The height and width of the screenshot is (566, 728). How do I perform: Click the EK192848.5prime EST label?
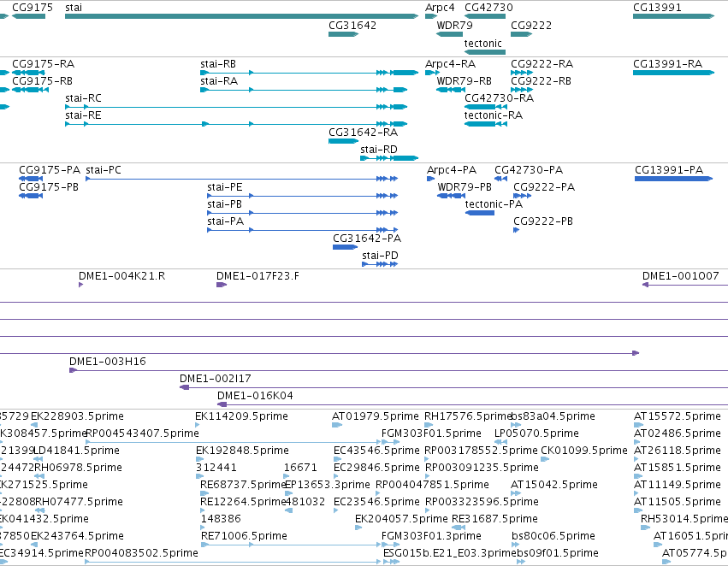[242, 451]
